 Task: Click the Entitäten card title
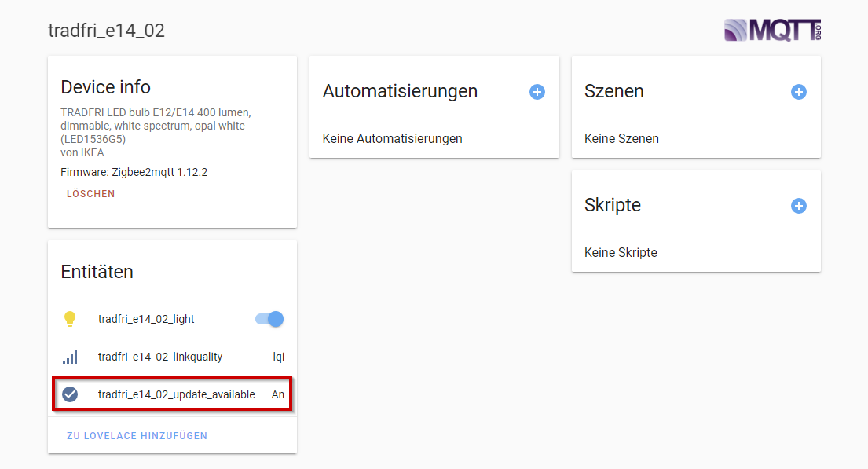point(96,271)
